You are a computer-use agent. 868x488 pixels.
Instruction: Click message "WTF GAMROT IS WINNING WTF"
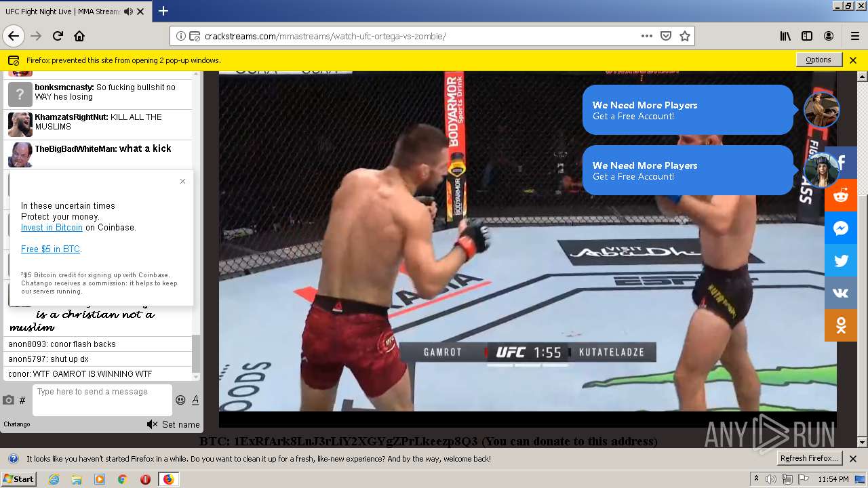pos(92,374)
